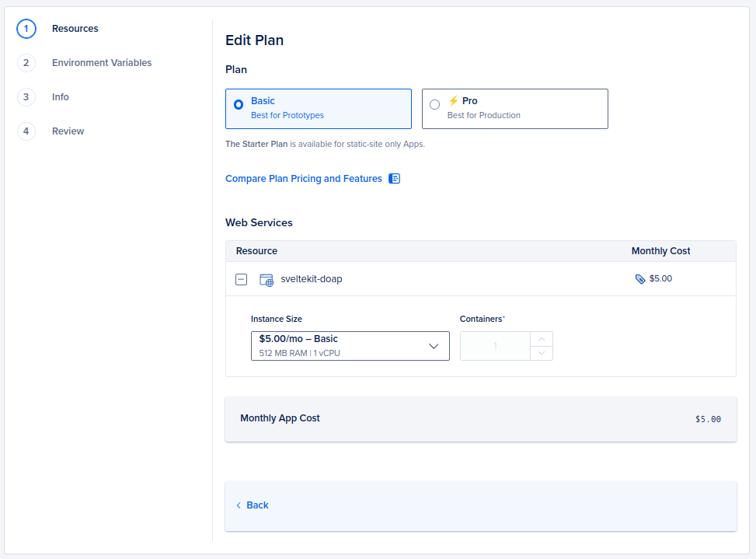This screenshot has width=756, height=559.
Task: Select the Basic plan radio option
Action: tap(319, 109)
